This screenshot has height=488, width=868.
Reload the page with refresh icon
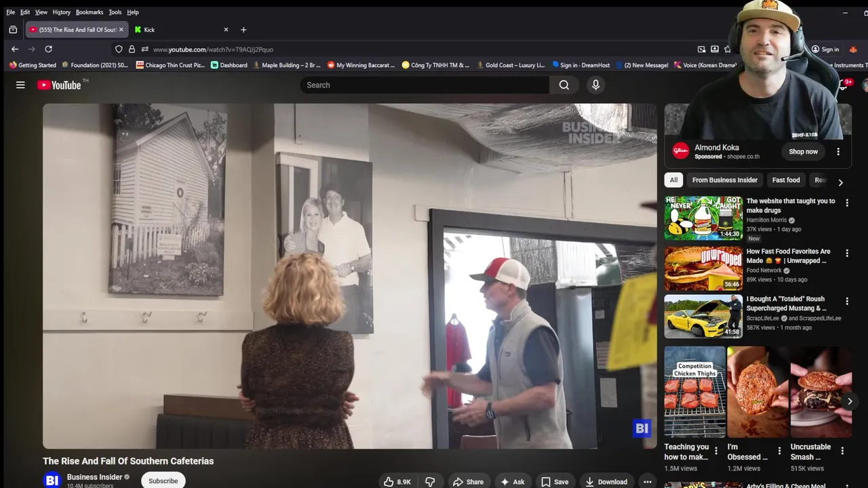[x=48, y=49]
